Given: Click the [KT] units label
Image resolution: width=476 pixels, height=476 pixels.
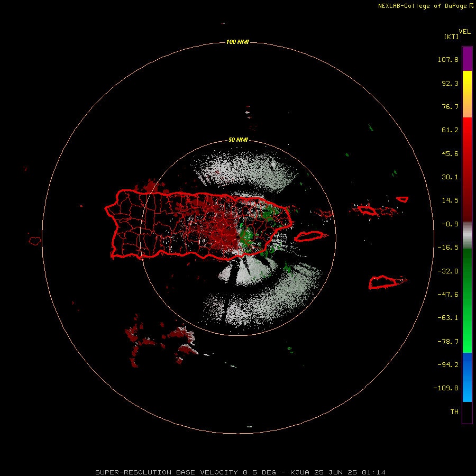Looking at the screenshot, I should tap(452, 36).
